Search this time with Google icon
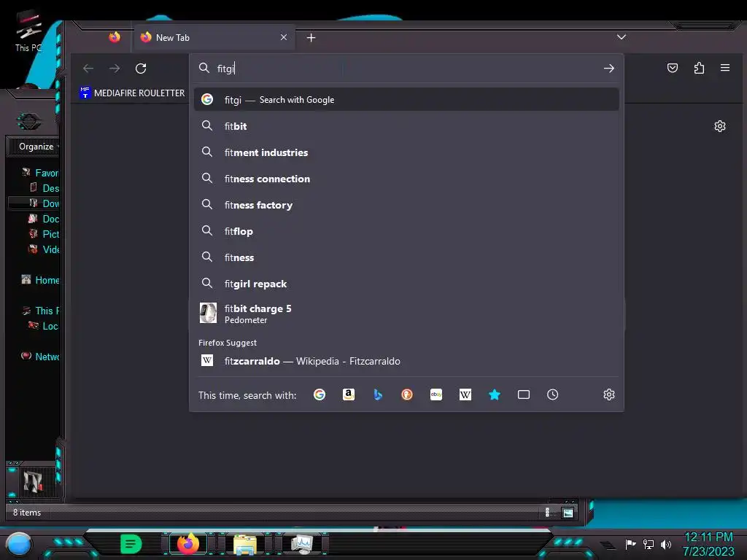The width and height of the screenshot is (747, 560). click(x=320, y=394)
